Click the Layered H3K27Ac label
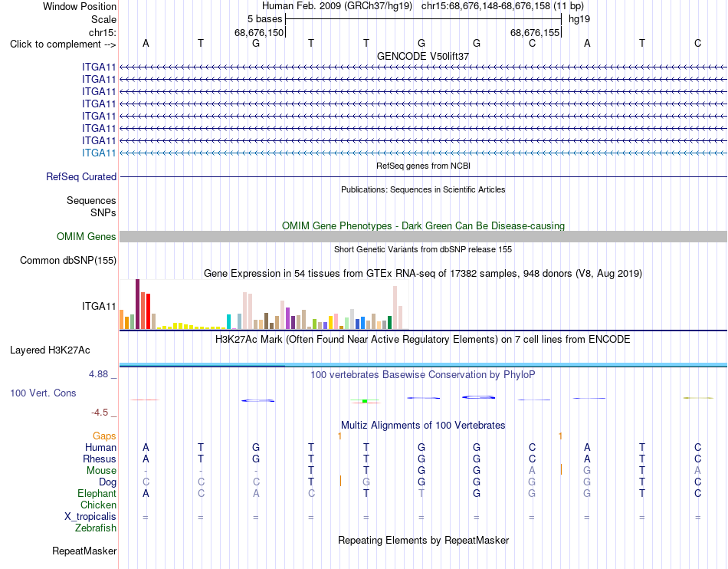This screenshot has height=569, width=728. 50,350
